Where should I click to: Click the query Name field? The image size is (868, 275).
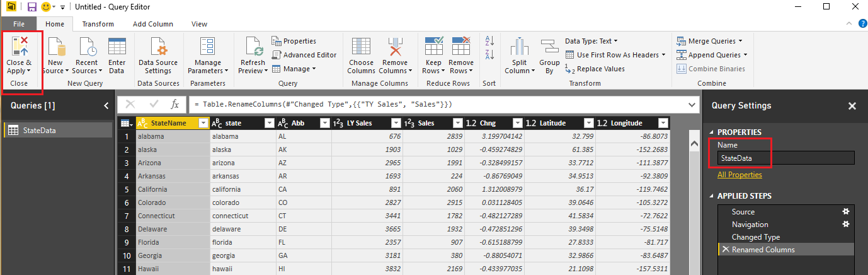(x=785, y=158)
